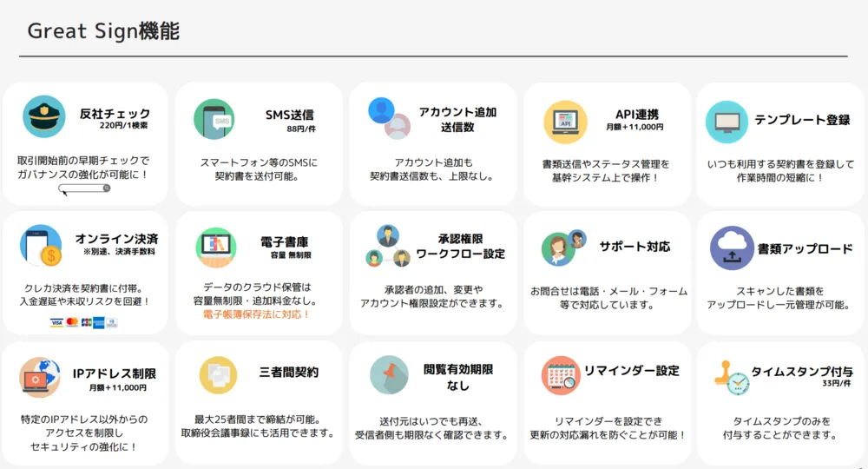Click the 月額+11,000円 label under API連携
The width and height of the screenshot is (868, 469).
(x=635, y=127)
